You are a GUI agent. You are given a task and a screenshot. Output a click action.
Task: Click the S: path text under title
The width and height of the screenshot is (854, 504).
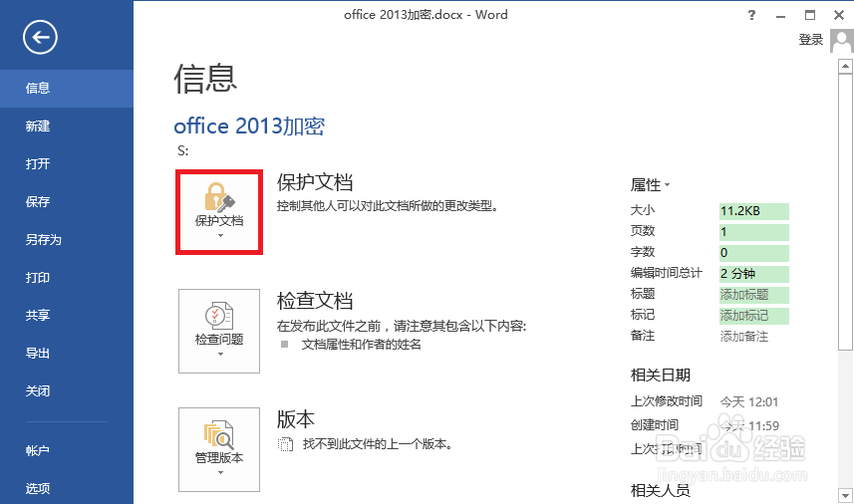point(183,150)
